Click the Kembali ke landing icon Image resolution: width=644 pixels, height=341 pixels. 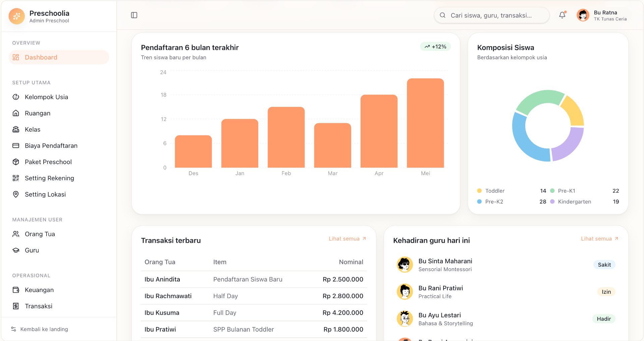[x=14, y=329]
